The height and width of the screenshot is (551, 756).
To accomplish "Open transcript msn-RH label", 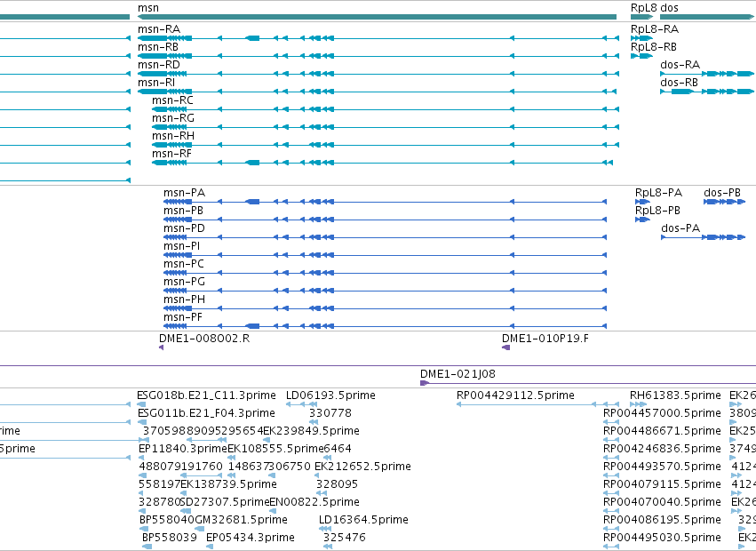I will tap(173, 136).
